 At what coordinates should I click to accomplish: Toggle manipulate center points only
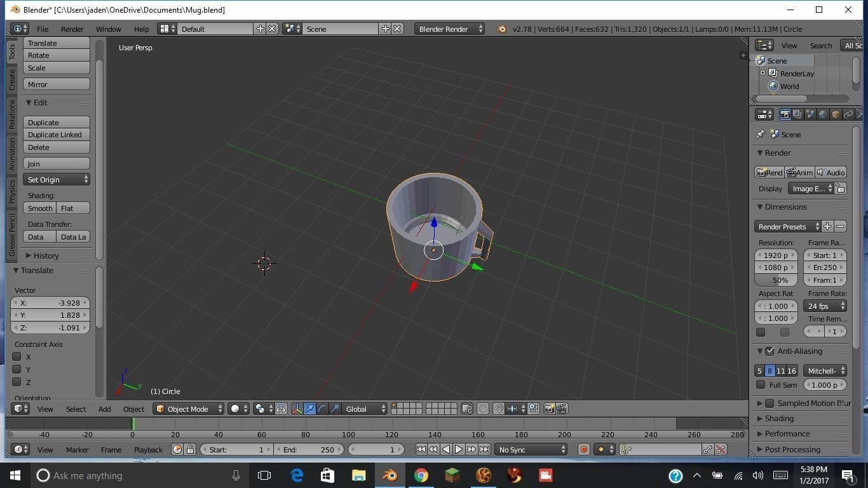tap(281, 409)
